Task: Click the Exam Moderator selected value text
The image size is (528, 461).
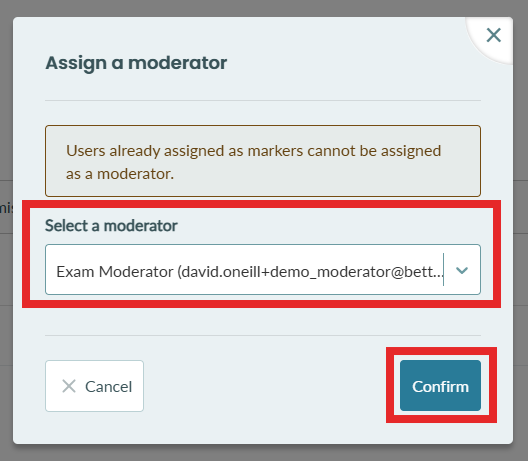Action: pos(250,271)
